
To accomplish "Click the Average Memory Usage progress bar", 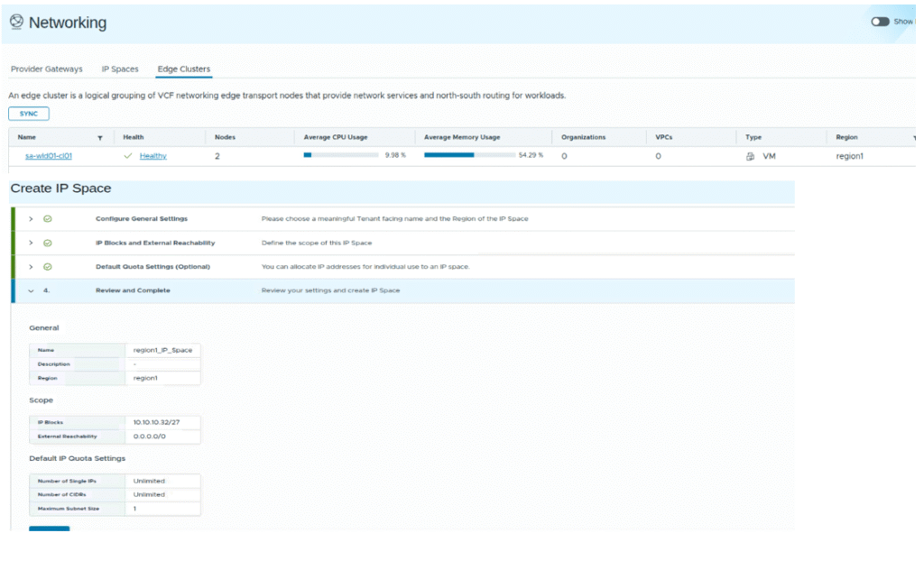I will (x=467, y=155).
